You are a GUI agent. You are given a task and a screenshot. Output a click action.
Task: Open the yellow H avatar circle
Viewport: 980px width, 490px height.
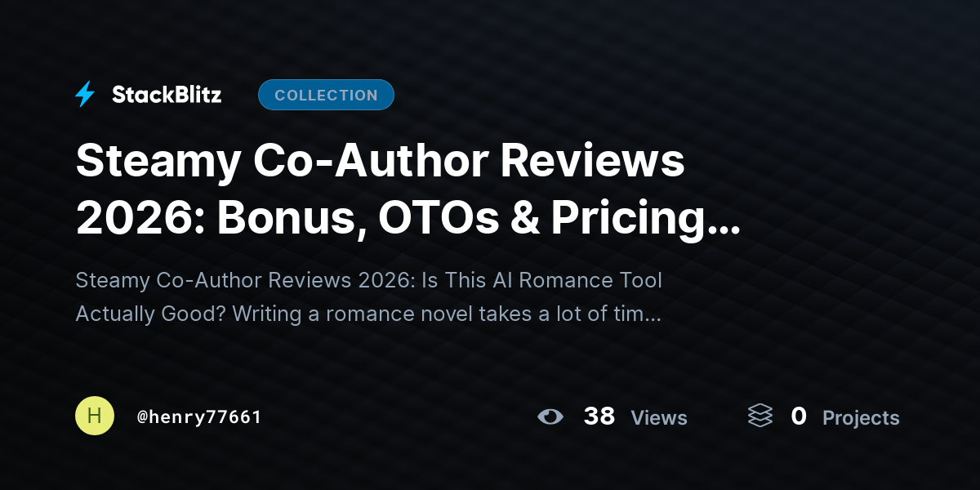click(95, 416)
